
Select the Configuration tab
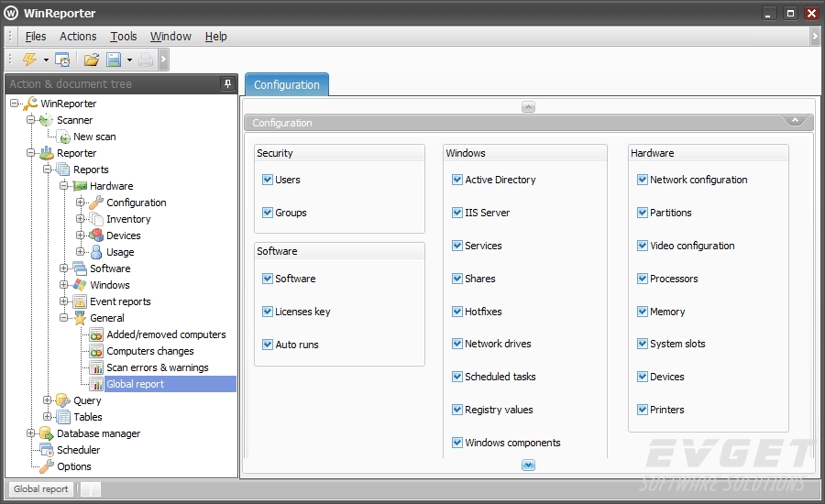tap(287, 84)
